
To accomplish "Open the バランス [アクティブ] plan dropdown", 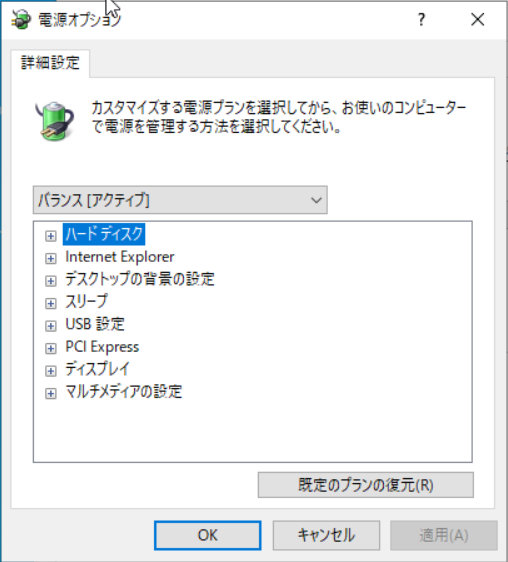I will coord(180,200).
